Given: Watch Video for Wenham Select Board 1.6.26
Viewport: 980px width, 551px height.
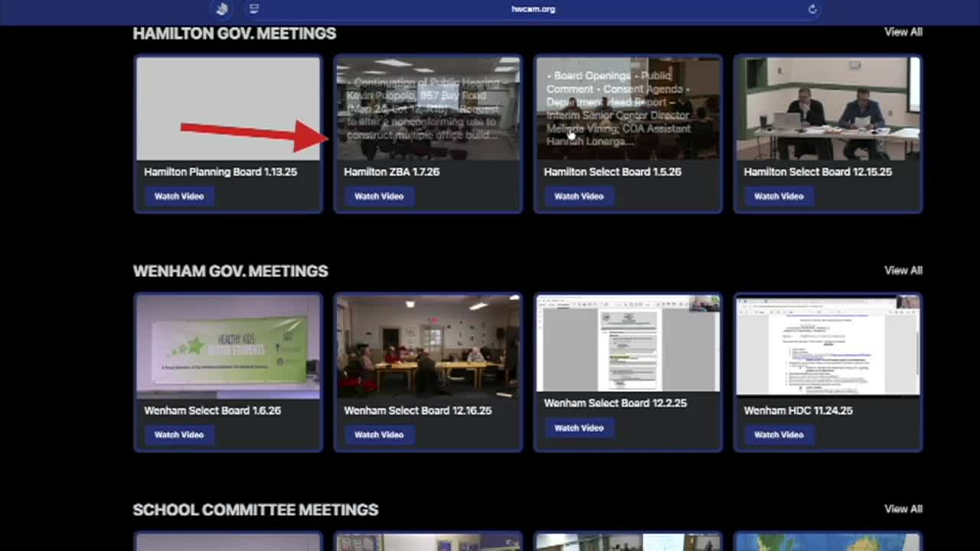Looking at the screenshot, I should 178,435.
